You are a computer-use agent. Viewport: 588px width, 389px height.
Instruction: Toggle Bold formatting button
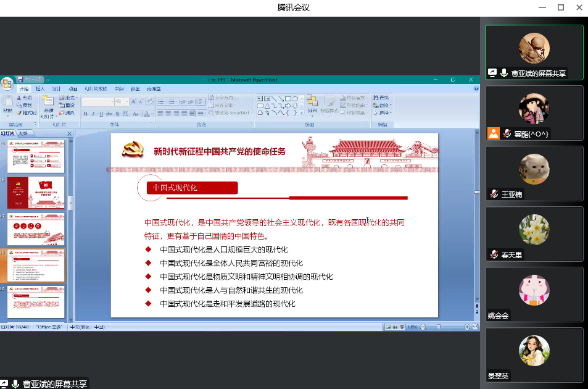click(x=85, y=114)
